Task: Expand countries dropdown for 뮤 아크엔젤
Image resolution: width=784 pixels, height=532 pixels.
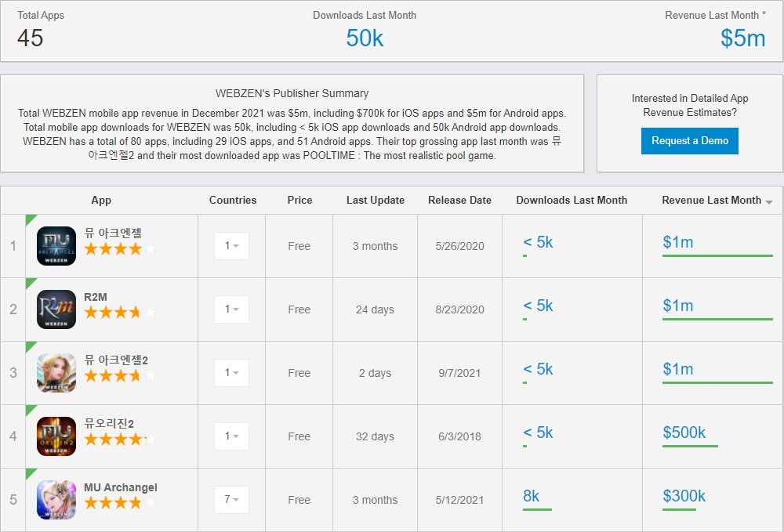Action: coord(231,246)
